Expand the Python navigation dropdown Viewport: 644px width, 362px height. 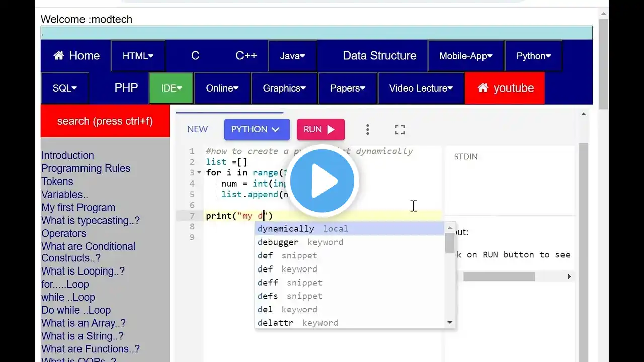pyautogui.click(x=534, y=56)
